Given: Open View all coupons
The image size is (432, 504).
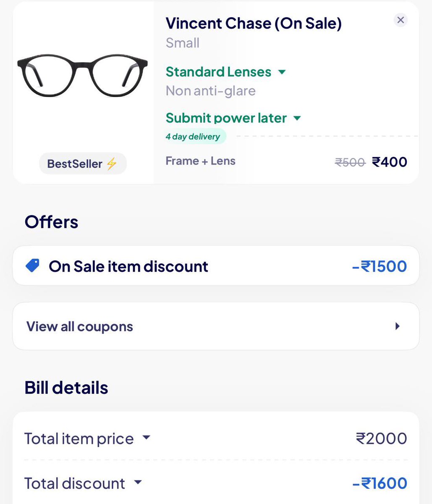Looking at the screenshot, I should pos(80,326).
